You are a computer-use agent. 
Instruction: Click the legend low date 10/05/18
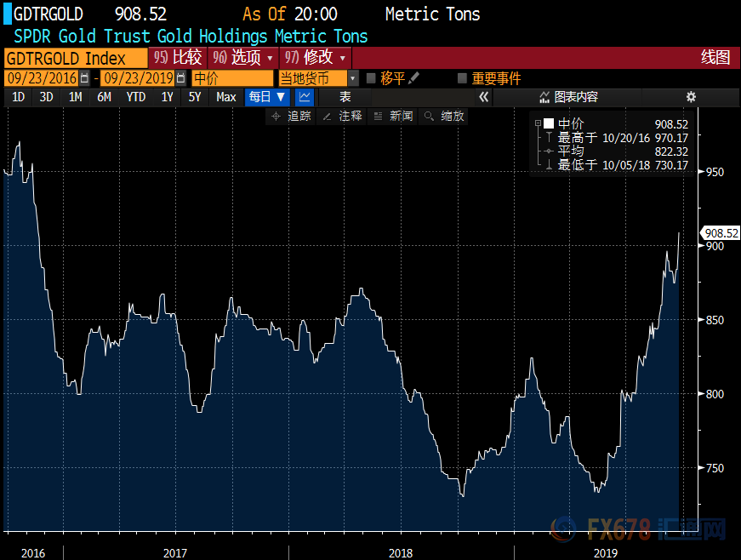click(626, 165)
